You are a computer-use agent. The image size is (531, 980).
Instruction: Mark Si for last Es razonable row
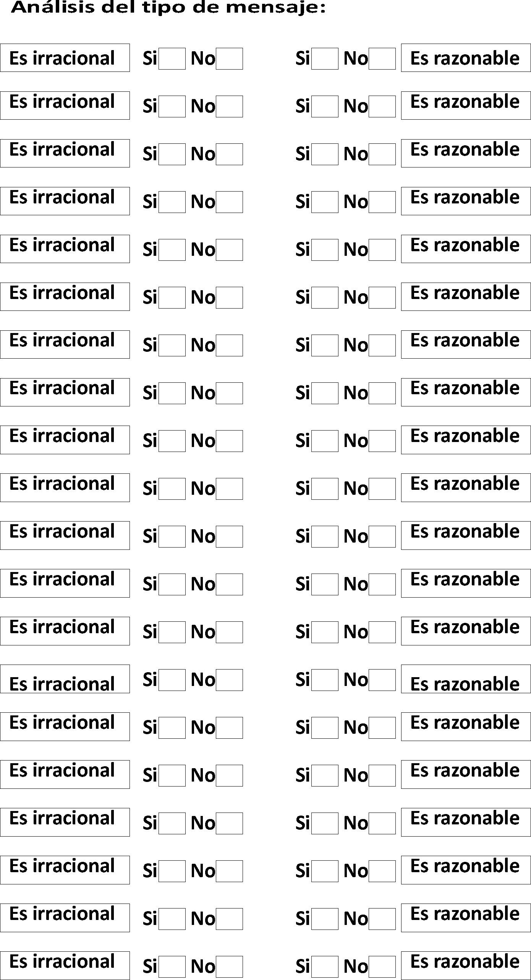click(325, 967)
